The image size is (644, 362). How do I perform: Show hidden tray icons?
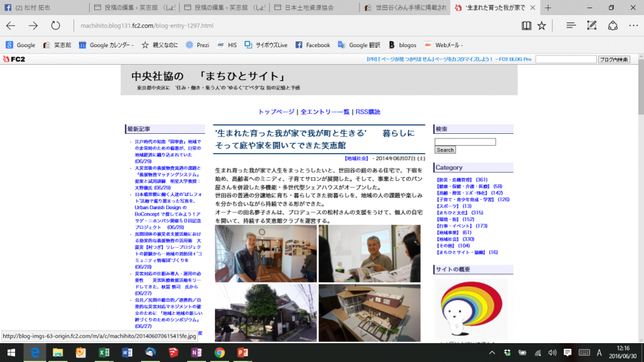pyautogui.click(x=492, y=353)
